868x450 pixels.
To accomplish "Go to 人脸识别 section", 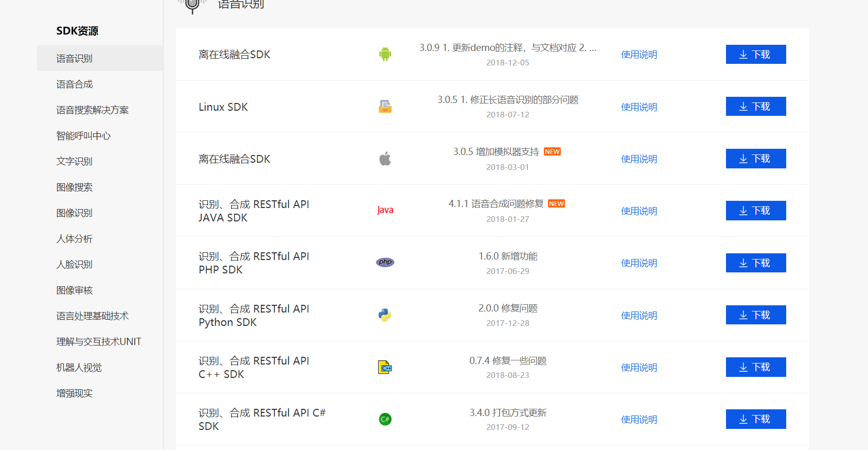I will coord(75,264).
